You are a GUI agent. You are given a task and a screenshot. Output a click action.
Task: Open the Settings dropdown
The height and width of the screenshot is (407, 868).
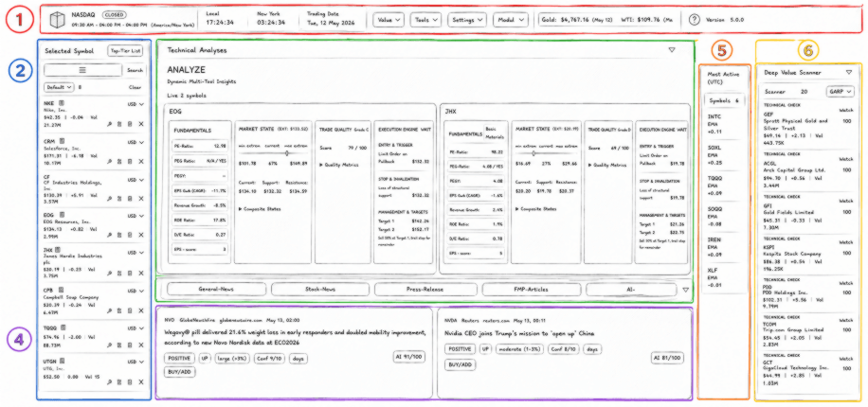(466, 20)
